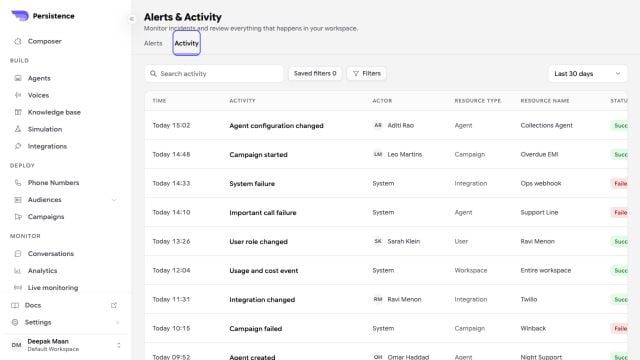Open the Analytics chart icon

[x=18, y=271]
